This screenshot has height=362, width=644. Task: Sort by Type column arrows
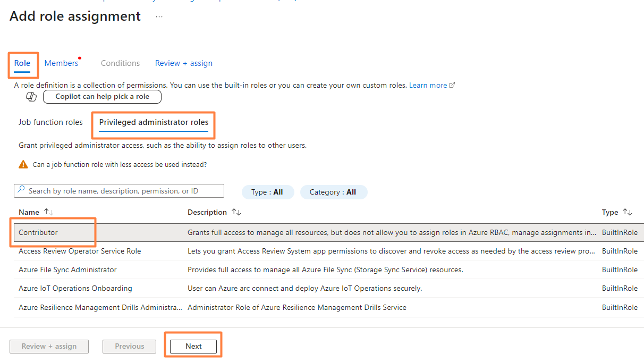pyautogui.click(x=628, y=212)
